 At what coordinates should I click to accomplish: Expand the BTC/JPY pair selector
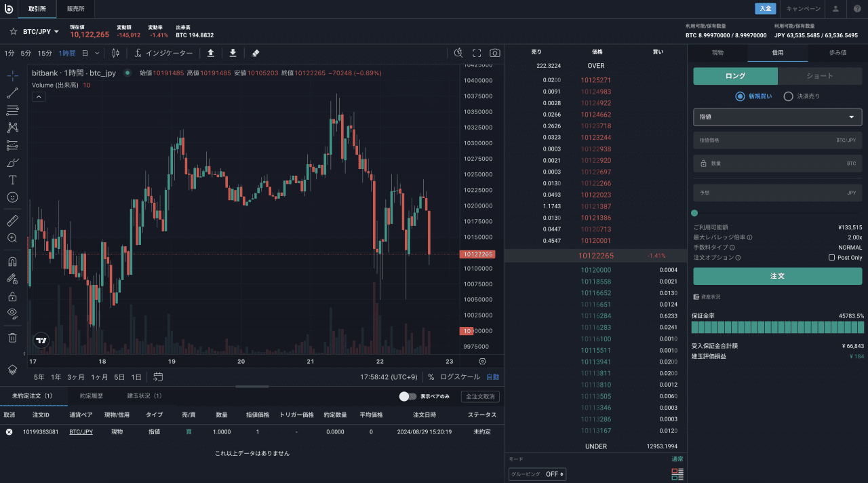pos(41,32)
